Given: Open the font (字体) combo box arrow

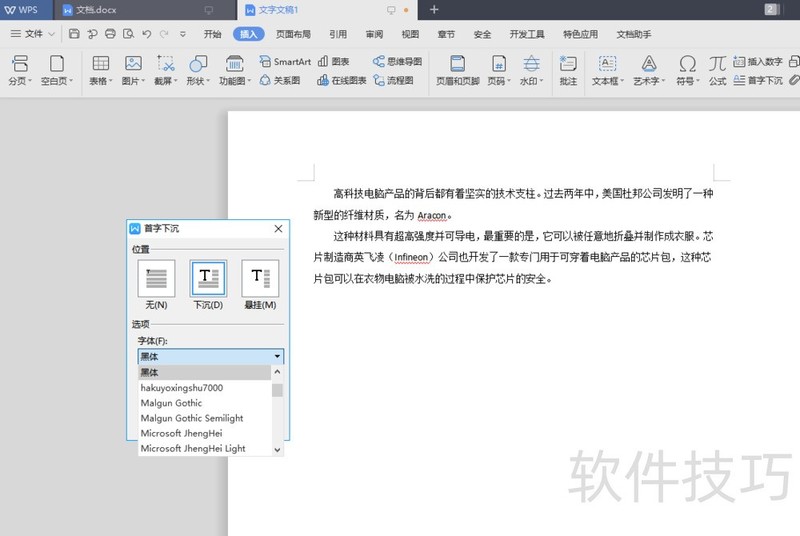Looking at the screenshot, I should (x=277, y=356).
